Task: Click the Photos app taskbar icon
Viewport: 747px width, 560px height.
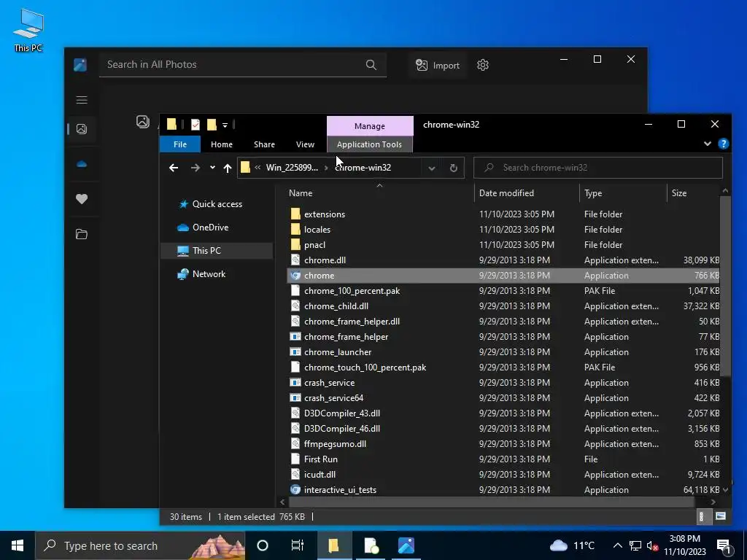Action: [406, 545]
